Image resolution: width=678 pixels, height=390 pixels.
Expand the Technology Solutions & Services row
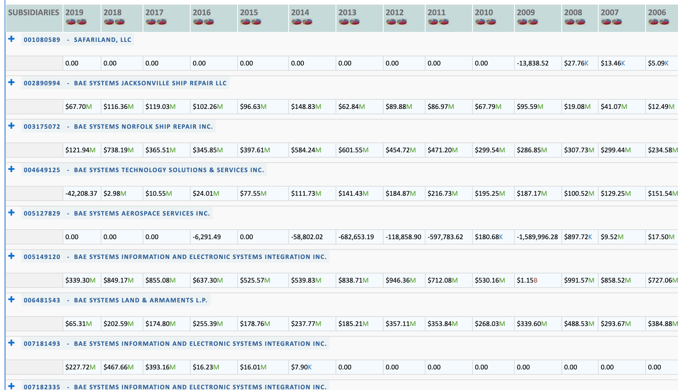click(x=11, y=169)
